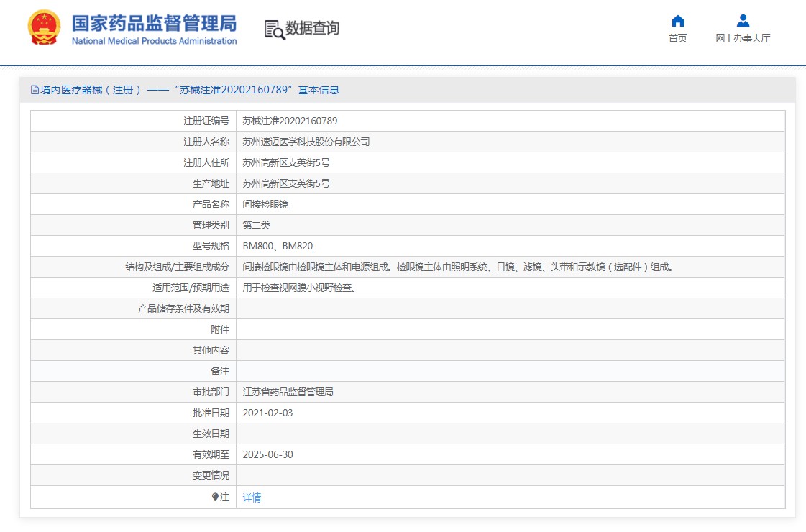The image size is (806, 532).
Task: Click the 数据查询 magnifier document icon
Action: [274, 29]
